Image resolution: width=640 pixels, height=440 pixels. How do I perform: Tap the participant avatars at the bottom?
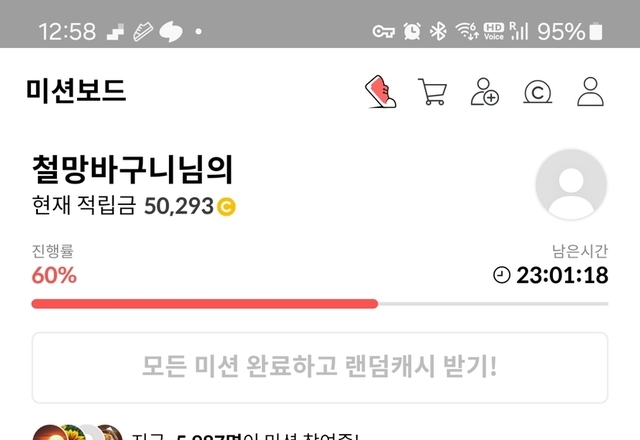(78, 433)
